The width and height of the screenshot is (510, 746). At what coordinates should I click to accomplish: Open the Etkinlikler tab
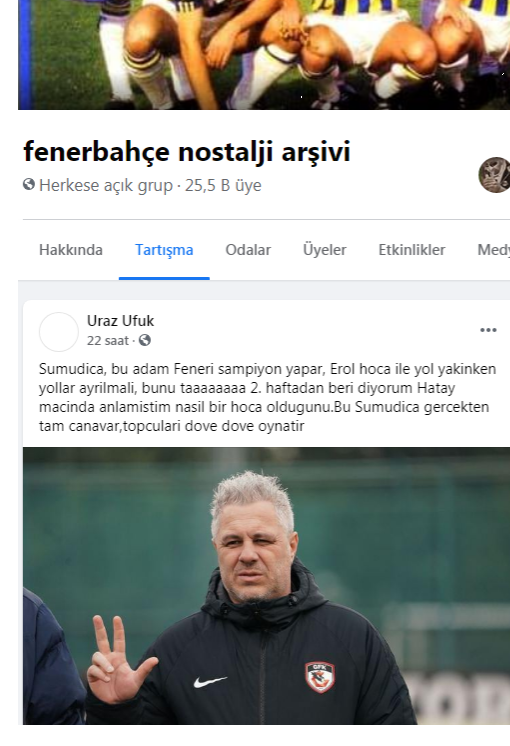coord(412,250)
